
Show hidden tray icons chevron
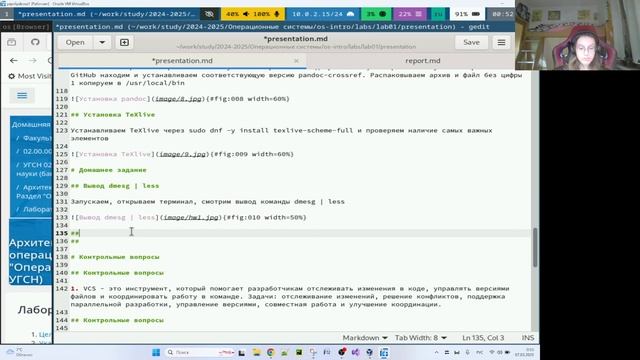[x=436, y=352]
